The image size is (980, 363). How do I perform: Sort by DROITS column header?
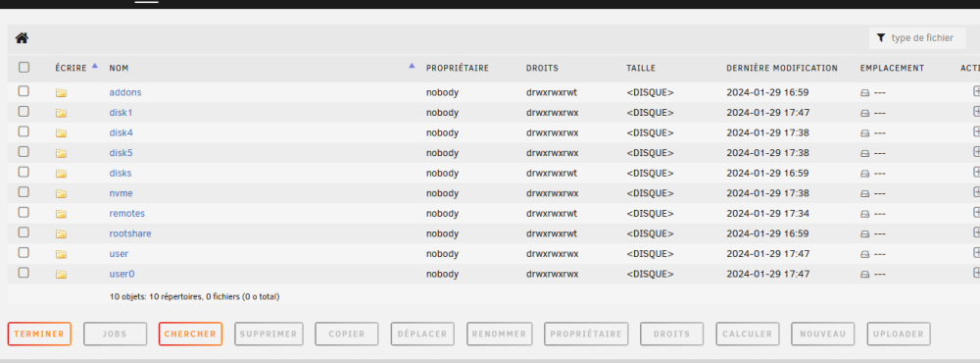tap(543, 69)
